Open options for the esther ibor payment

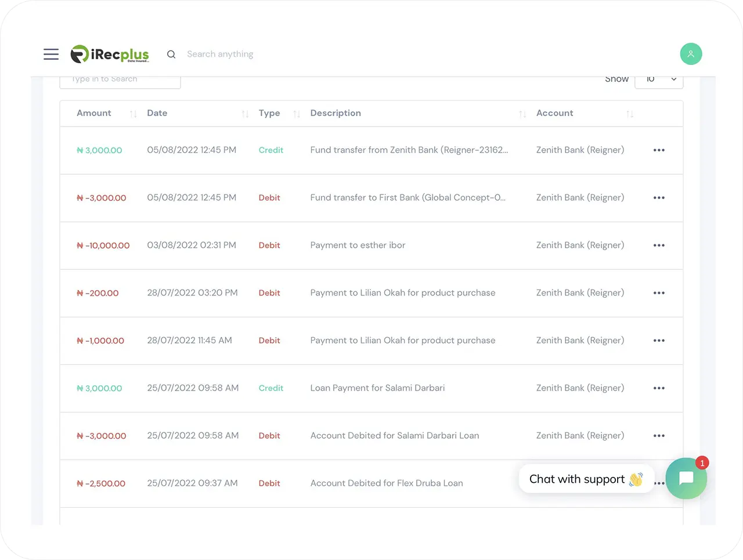pos(659,245)
